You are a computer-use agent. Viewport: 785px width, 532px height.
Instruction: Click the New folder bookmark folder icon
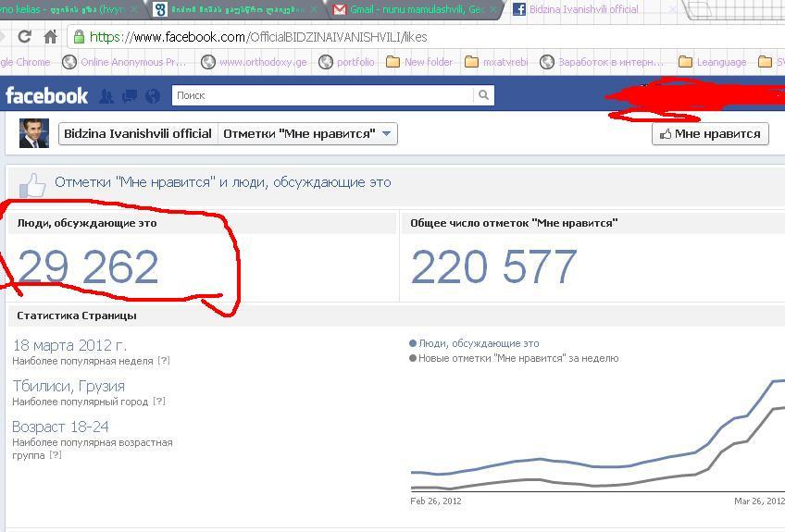point(393,62)
